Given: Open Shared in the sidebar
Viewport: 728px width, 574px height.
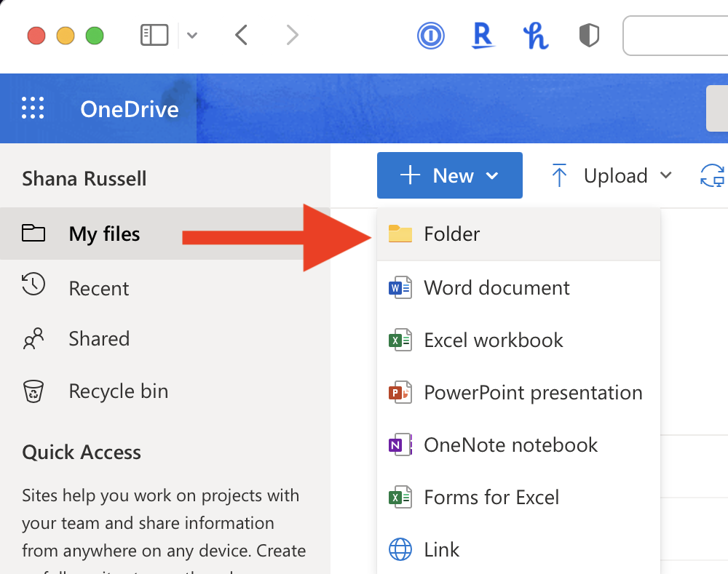Looking at the screenshot, I should coord(165,339).
